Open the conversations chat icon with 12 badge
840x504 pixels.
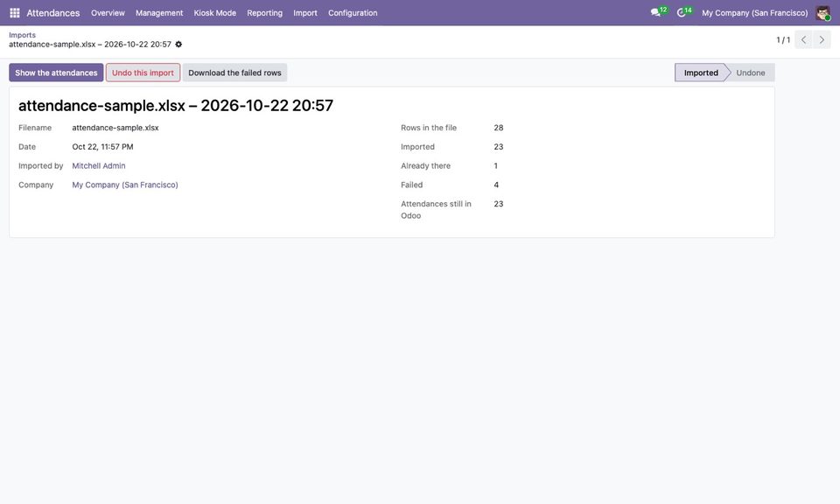click(658, 11)
